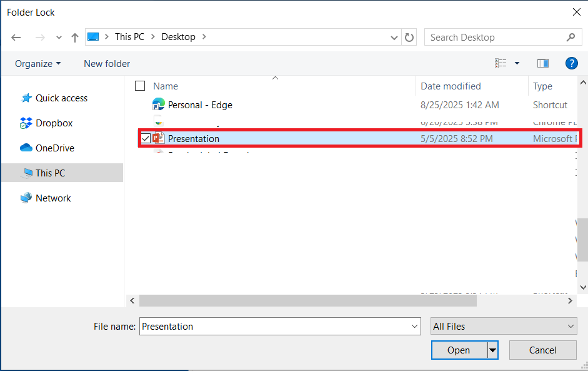This screenshot has width=588, height=371.
Task: Open the Organize dropdown menu
Action: point(38,63)
